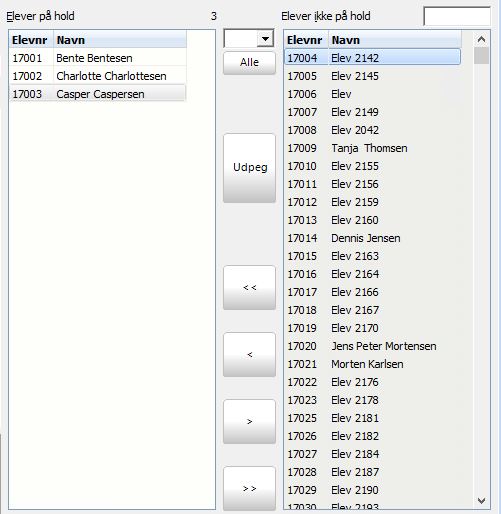Select Jens Peter Mortensen row
The width and height of the screenshot is (501, 514).
[x=373, y=346]
